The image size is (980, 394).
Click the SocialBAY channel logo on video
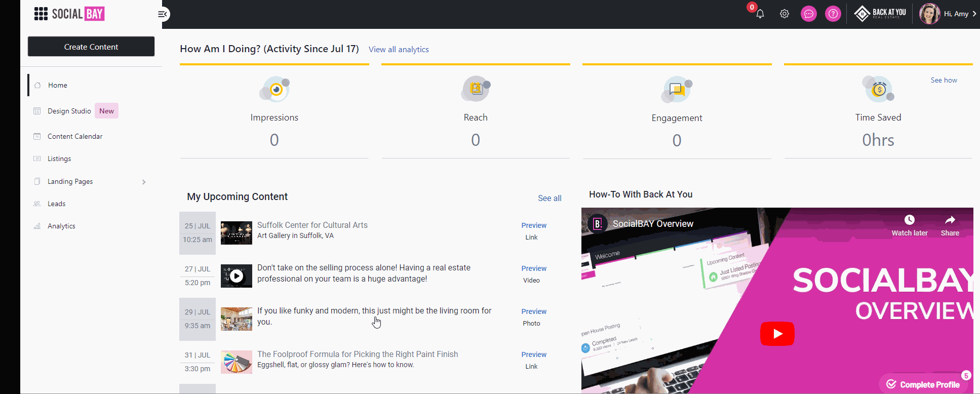598,224
